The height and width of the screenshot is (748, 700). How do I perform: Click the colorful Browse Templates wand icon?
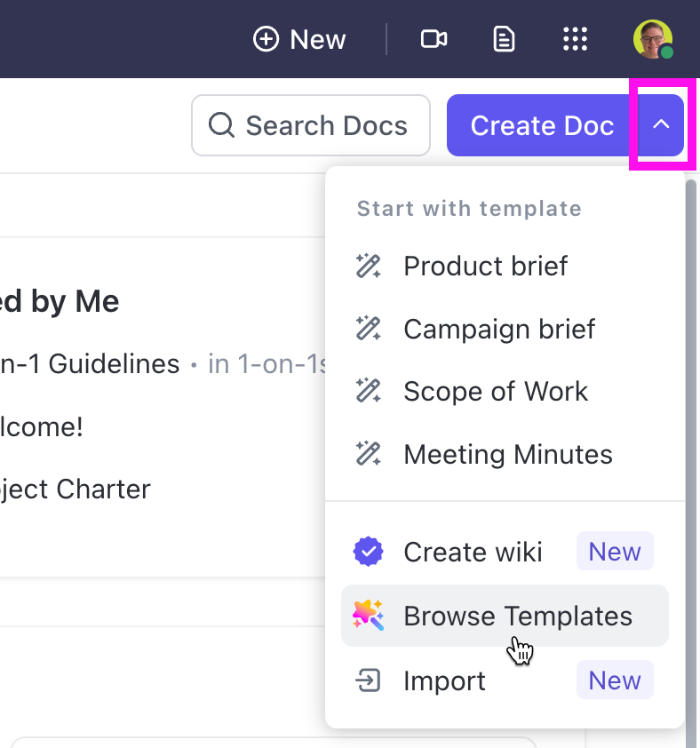pyautogui.click(x=369, y=616)
